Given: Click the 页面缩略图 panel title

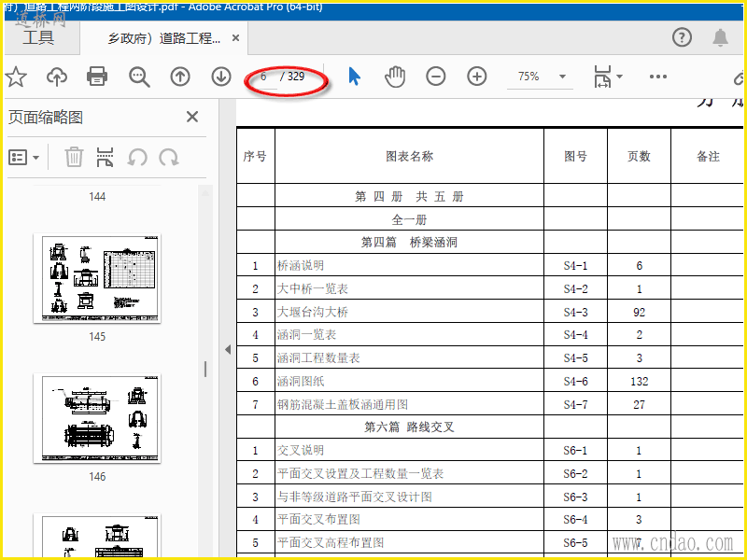Looking at the screenshot, I should coord(46,118).
